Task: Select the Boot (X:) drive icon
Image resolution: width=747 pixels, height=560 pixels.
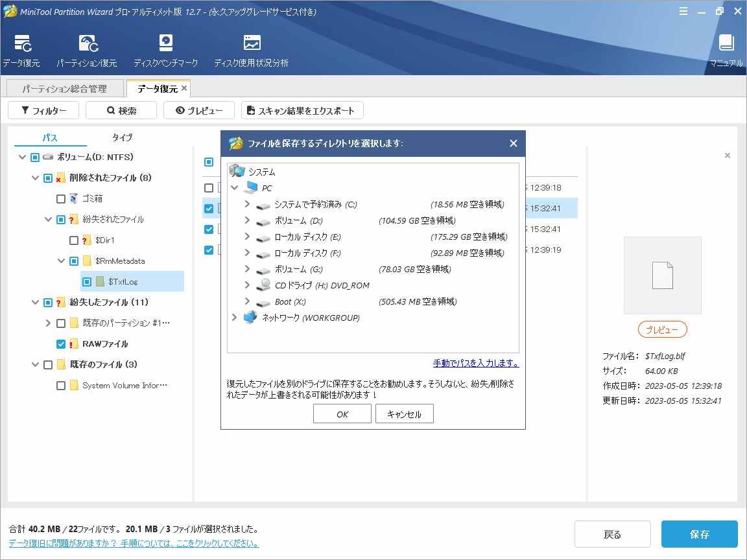Action: 263,303
